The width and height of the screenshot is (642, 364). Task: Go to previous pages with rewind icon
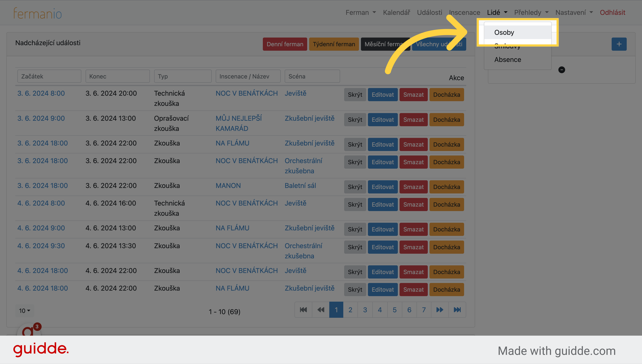point(321,310)
